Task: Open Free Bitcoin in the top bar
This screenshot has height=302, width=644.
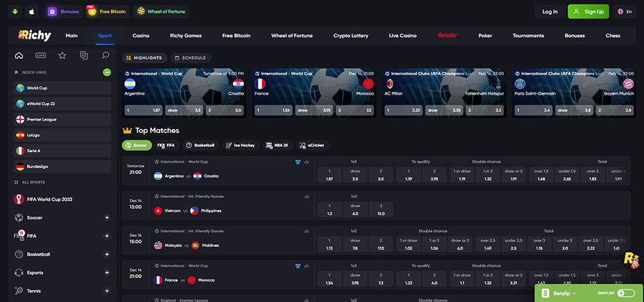Action: pyautogui.click(x=107, y=11)
